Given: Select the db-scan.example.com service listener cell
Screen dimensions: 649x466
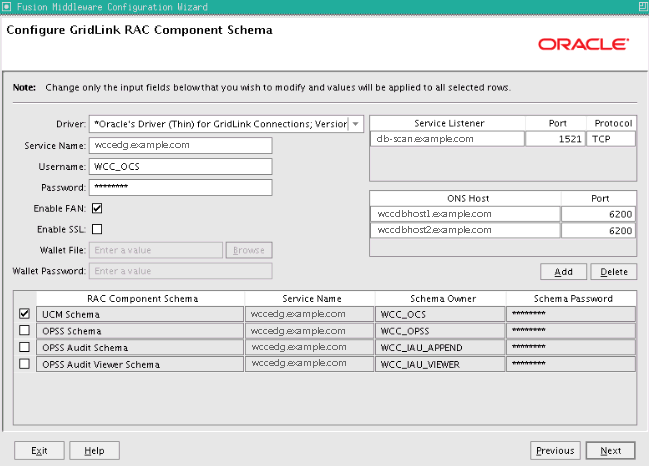Looking at the screenshot, I should (447, 139).
